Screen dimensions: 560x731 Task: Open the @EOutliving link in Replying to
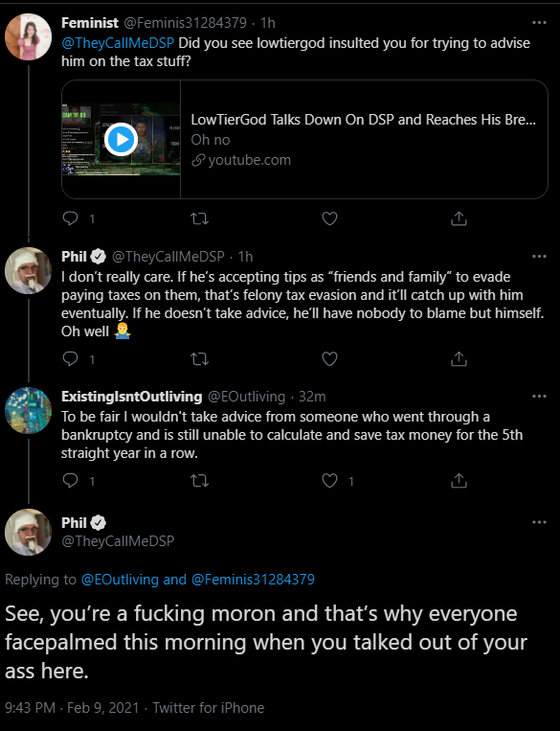(x=120, y=579)
